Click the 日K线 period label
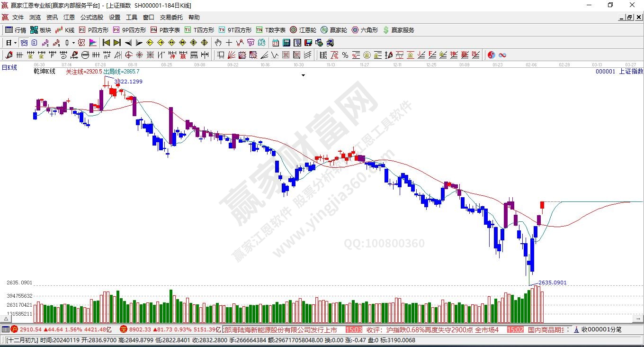The width and height of the screenshot is (644, 347). point(9,67)
